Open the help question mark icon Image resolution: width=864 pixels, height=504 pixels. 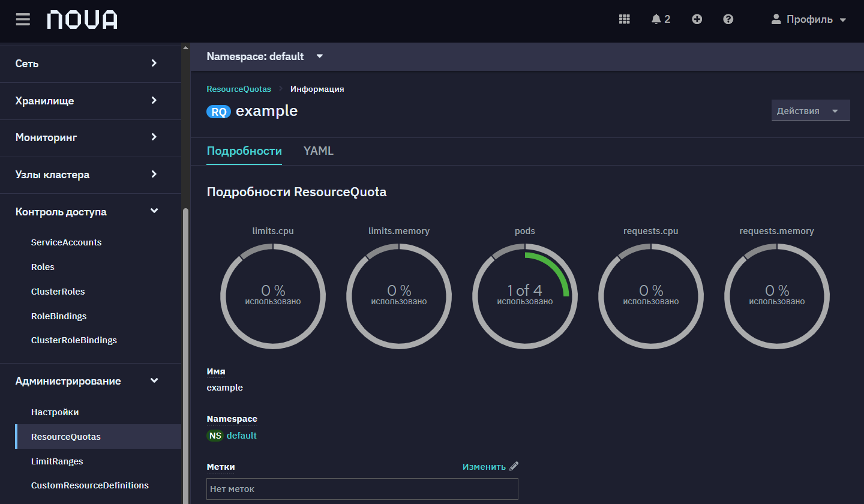click(x=728, y=19)
